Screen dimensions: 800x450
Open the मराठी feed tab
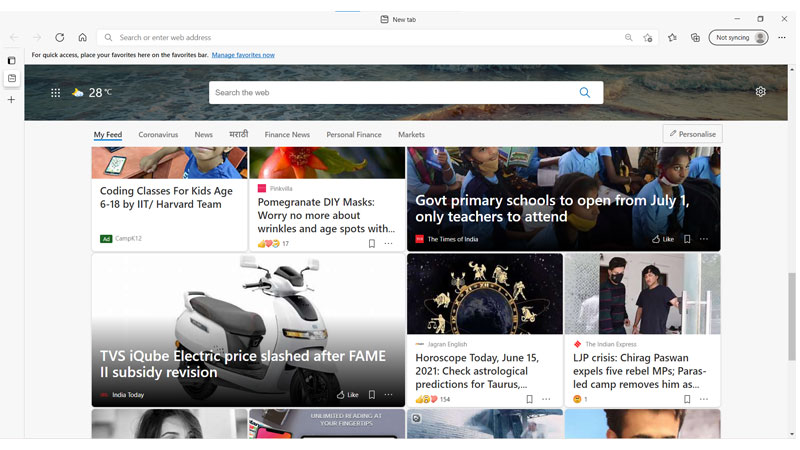click(238, 134)
